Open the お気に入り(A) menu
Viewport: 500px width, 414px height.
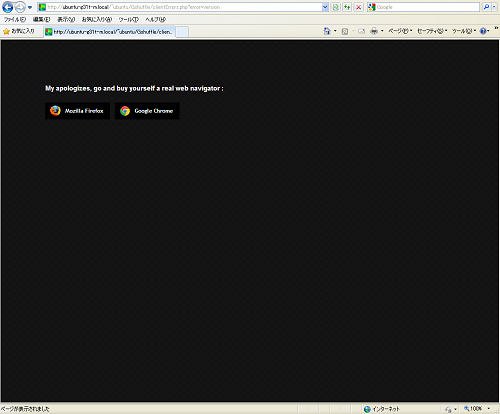click(97, 19)
